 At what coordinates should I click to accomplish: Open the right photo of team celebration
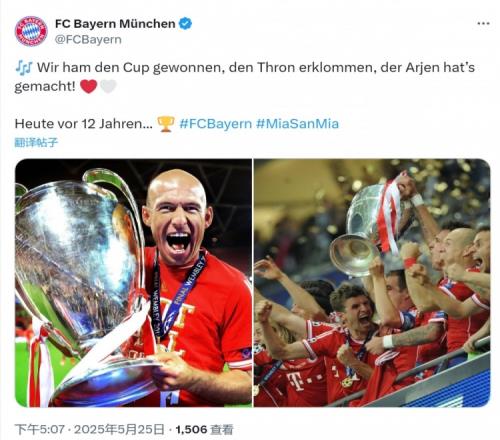tap(372, 283)
